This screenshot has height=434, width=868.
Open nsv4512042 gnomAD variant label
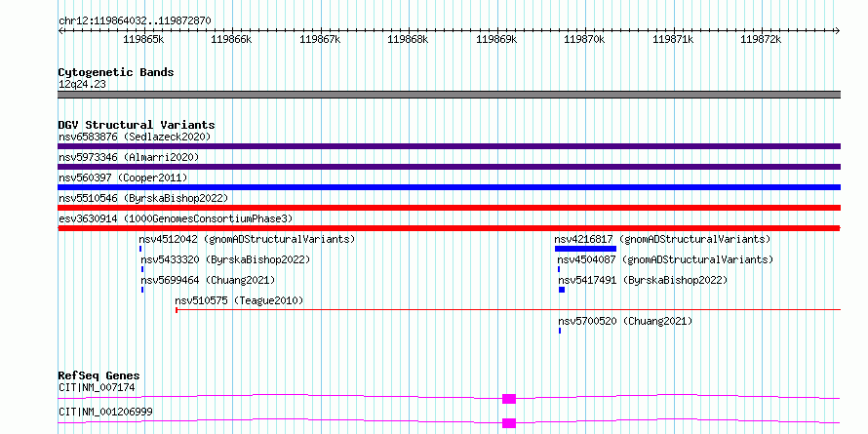pyautogui.click(x=247, y=239)
